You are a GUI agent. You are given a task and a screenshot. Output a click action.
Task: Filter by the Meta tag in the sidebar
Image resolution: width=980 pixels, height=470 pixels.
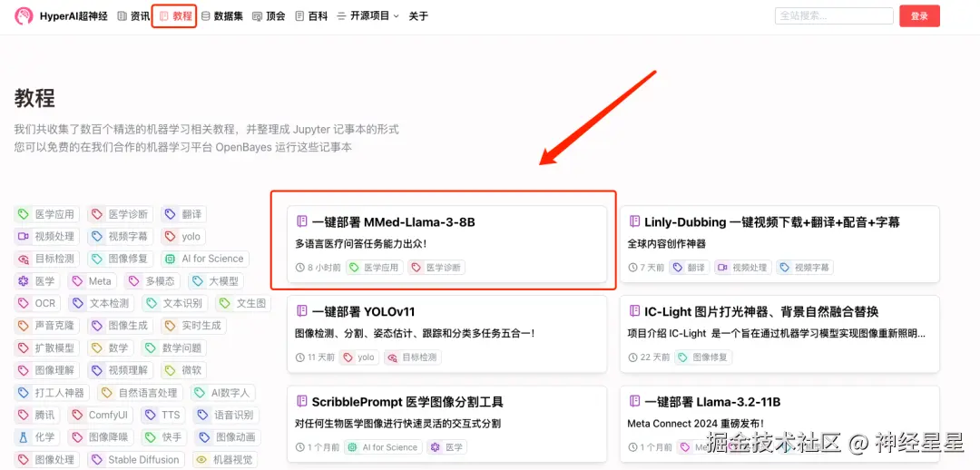tap(93, 281)
